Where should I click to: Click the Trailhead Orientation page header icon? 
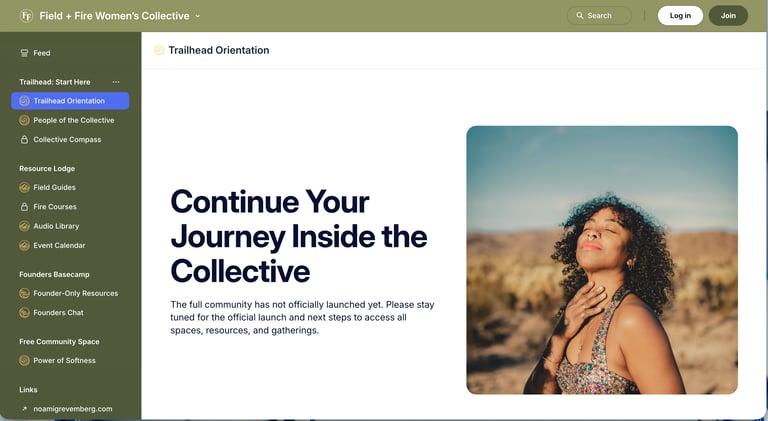pyautogui.click(x=159, y=50)
